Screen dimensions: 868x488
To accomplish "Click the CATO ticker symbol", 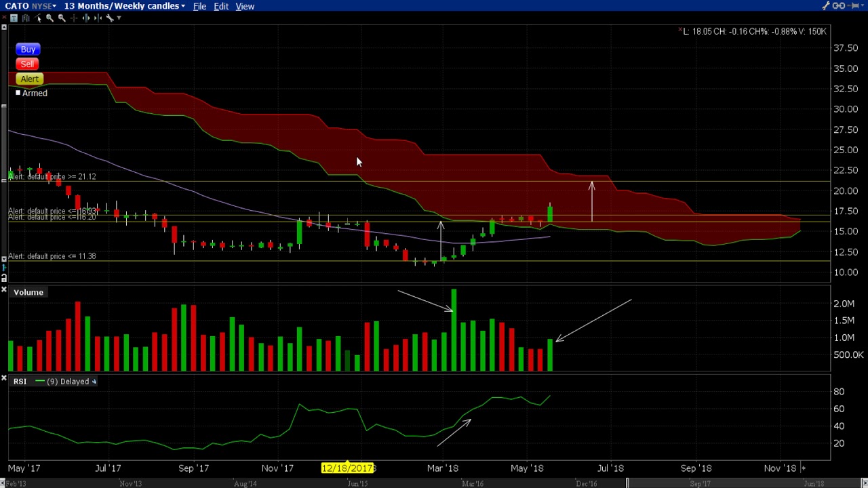I will 16,6.
